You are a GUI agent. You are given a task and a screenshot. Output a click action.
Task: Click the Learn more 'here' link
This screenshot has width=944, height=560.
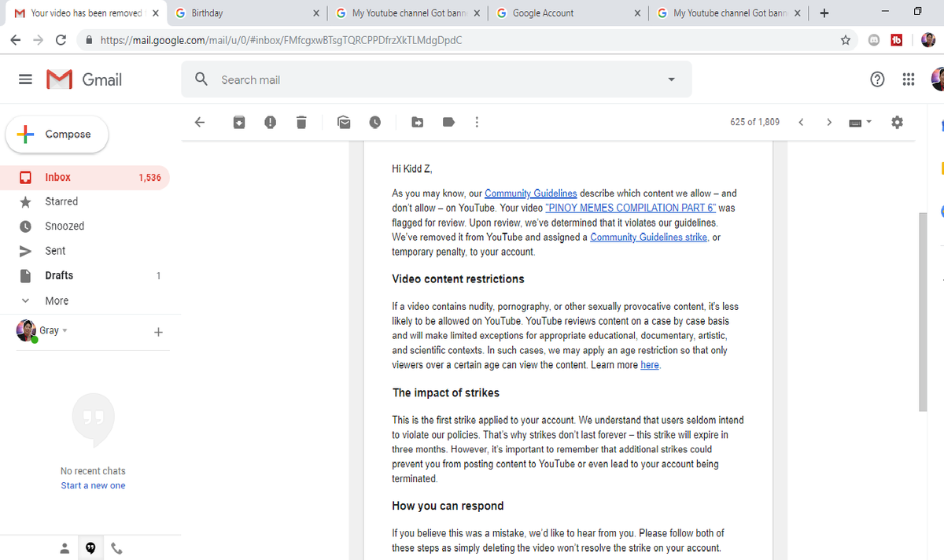650,365
